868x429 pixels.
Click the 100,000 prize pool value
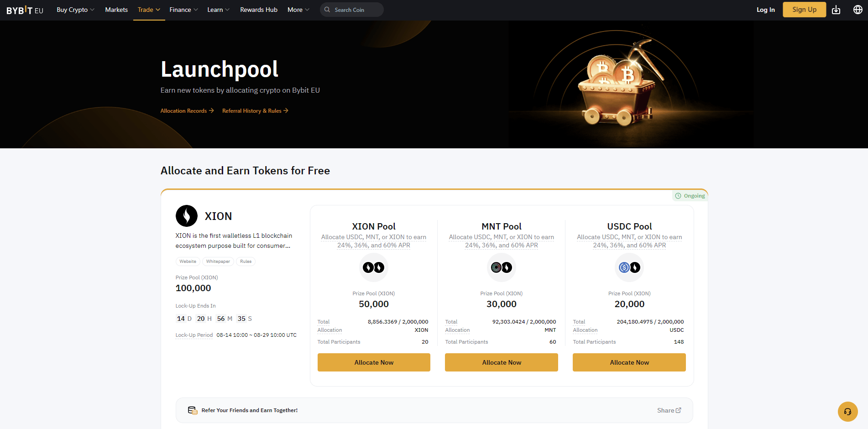pos(193,288)
